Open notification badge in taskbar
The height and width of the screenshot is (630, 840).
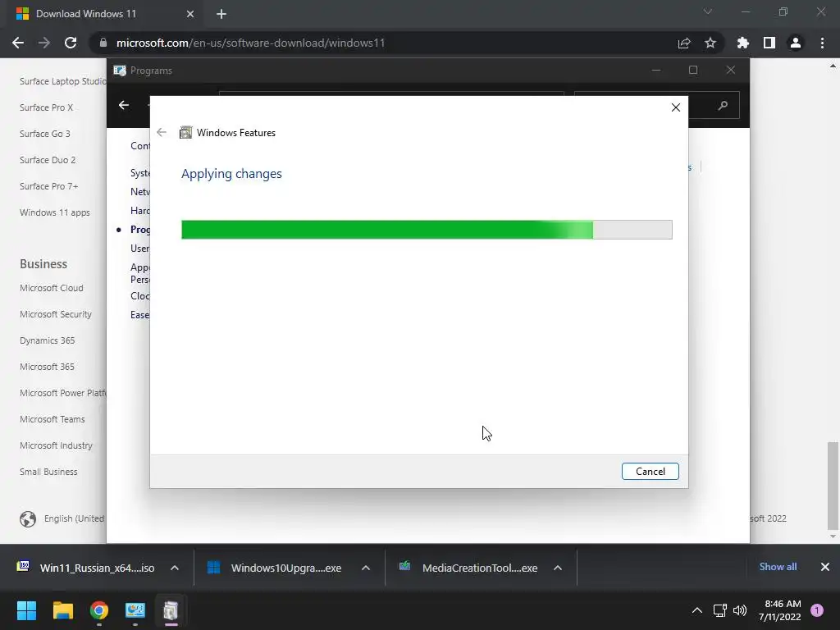pos(817,610)
